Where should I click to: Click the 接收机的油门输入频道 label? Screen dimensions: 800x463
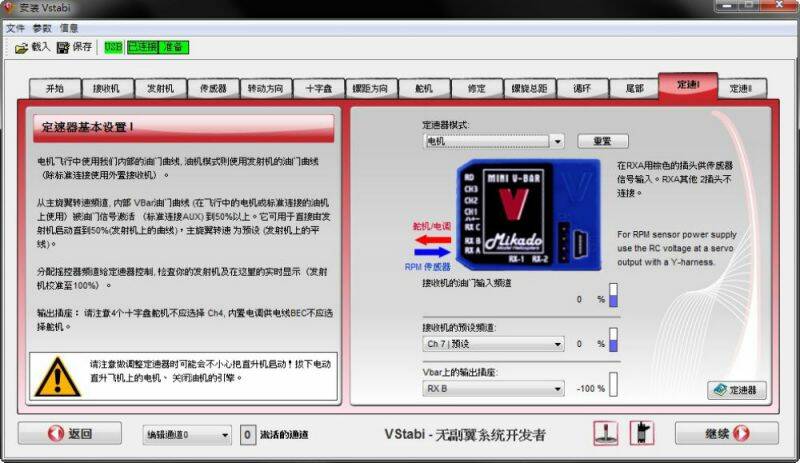(x=467, y=283)
